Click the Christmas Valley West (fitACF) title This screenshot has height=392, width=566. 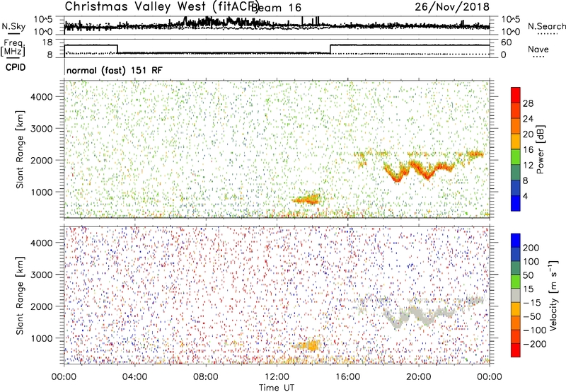tap(161, 7)
